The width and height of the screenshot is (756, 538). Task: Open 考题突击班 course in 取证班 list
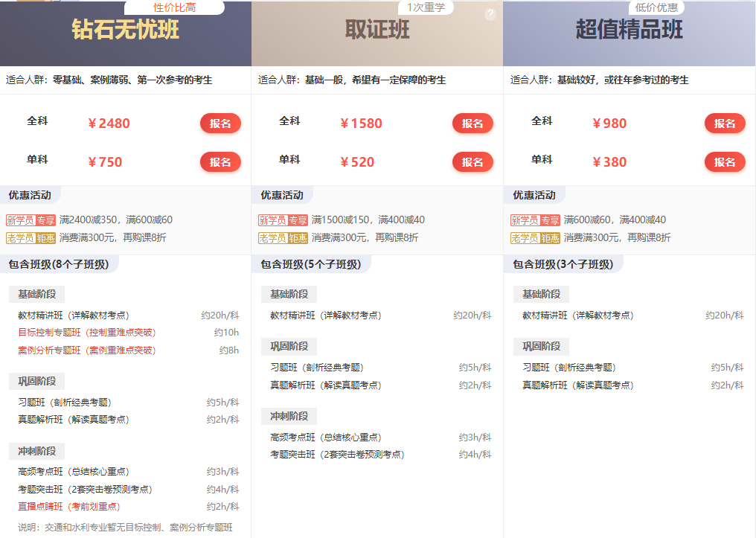[x=337, y=455]
